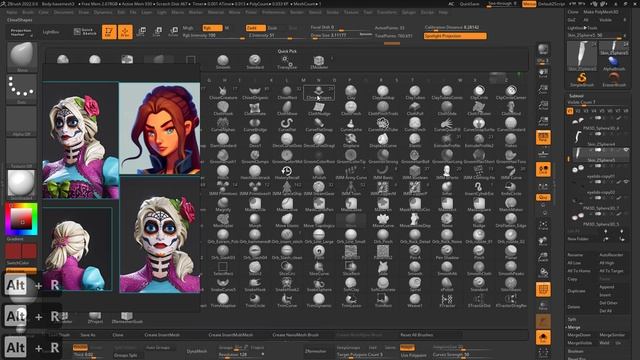Click the QuickSave button
The image size is (640, 360).
[x=469, y=4]
